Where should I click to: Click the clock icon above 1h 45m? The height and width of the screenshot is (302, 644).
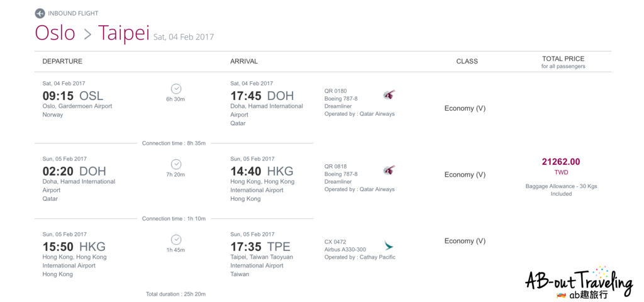[176, 240]
